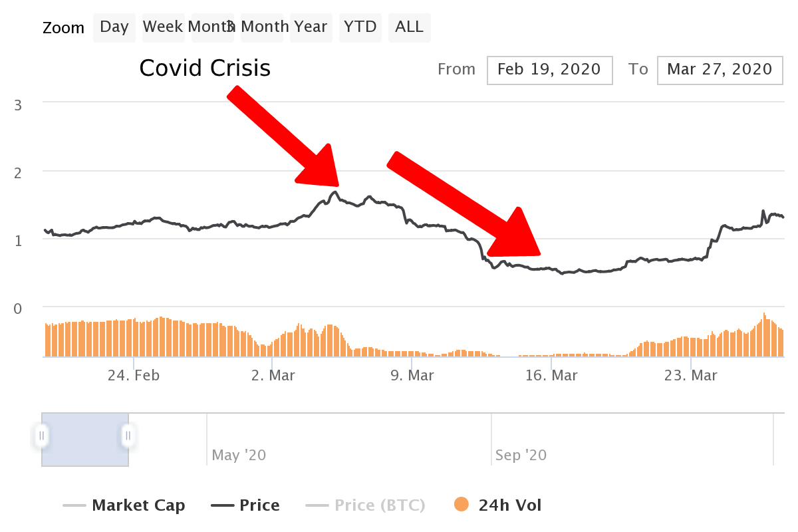This screenshot has width=798, height=532.
Task: Click the shaded navigator selection window
Action: pyautogui.click(x=85, y=440)
